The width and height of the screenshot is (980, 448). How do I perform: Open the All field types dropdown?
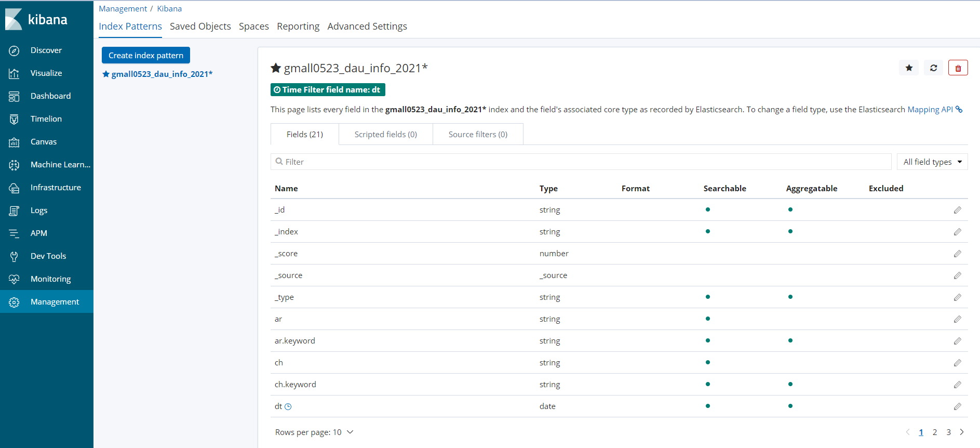pyautogui.click(x=932, y=162)
